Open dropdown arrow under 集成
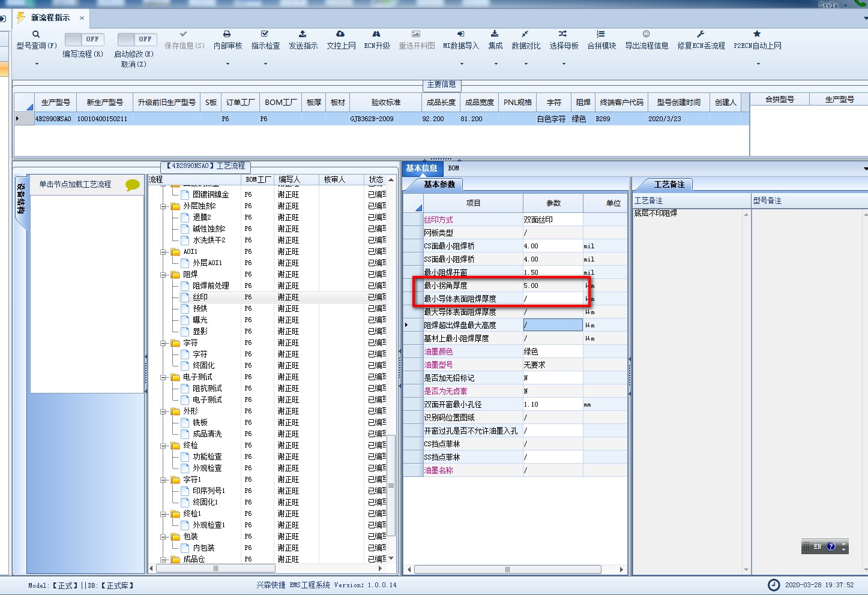 (x=496, y=64)
